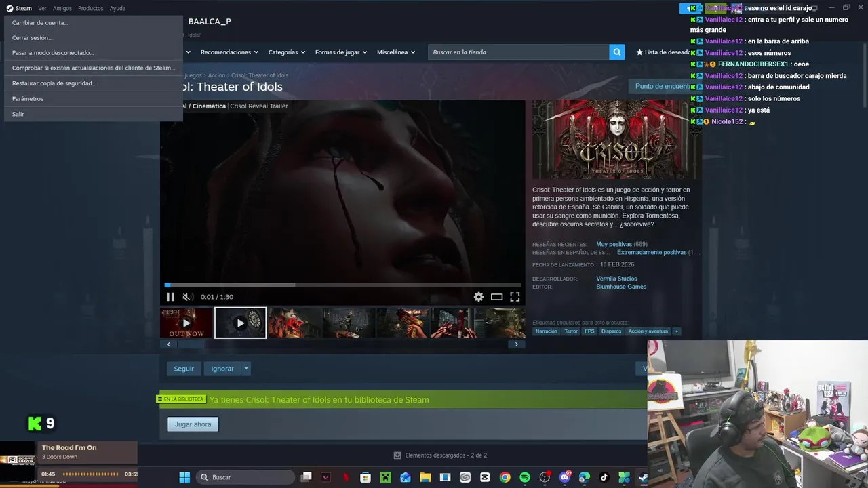Click the 'Extremadamente positivas' Spanish reviews link
The image size is (868, 488).
[x=652, y=252]
